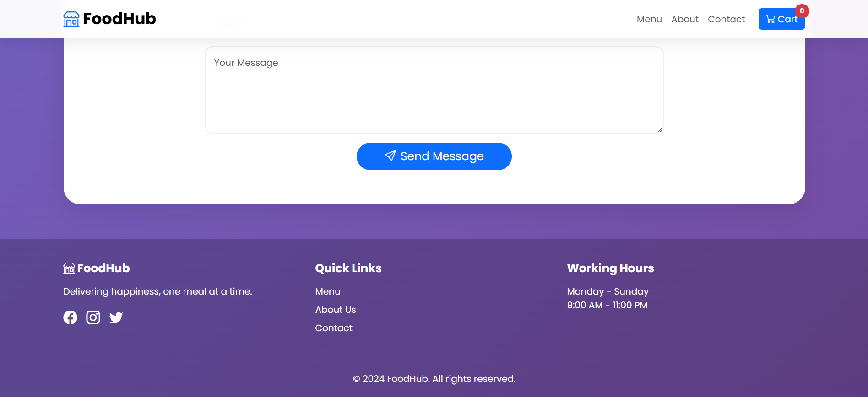Click the red cart item count badge
The height and width of the screenshot is (397, 868).
point(802,11)
